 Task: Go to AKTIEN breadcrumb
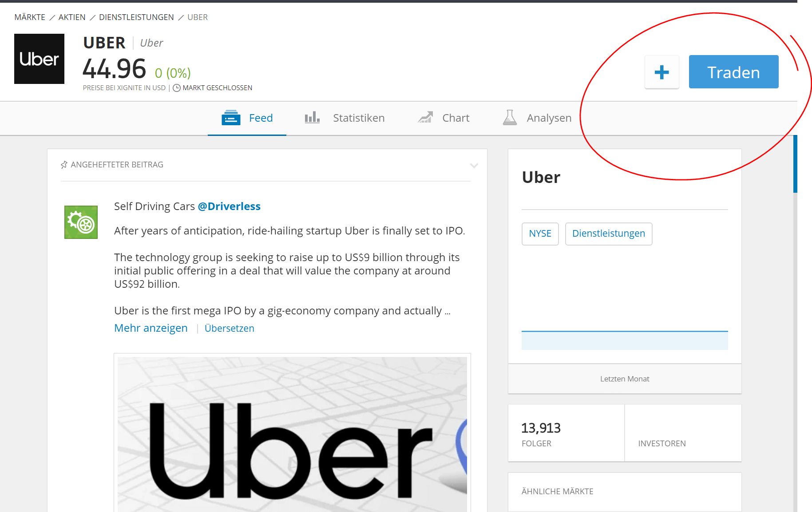click(x=72, y=17)
